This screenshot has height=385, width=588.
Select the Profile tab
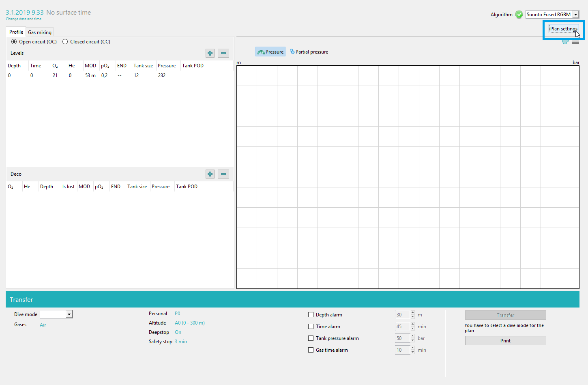click(x=16, y=32)
